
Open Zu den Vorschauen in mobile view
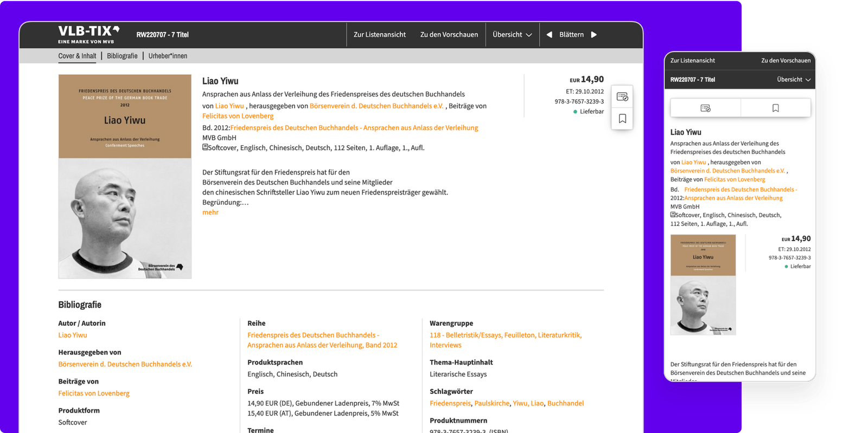786,61
